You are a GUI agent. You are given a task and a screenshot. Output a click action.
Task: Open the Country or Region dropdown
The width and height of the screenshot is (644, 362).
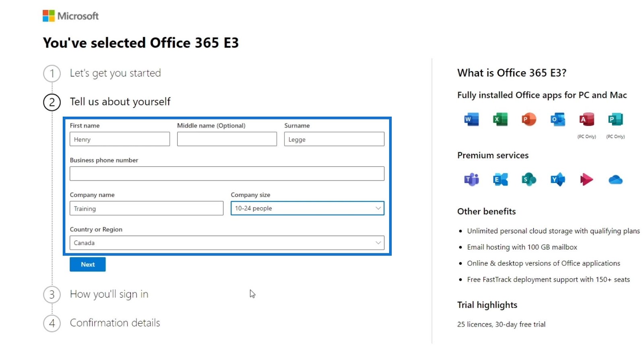[x=227, y=243]
